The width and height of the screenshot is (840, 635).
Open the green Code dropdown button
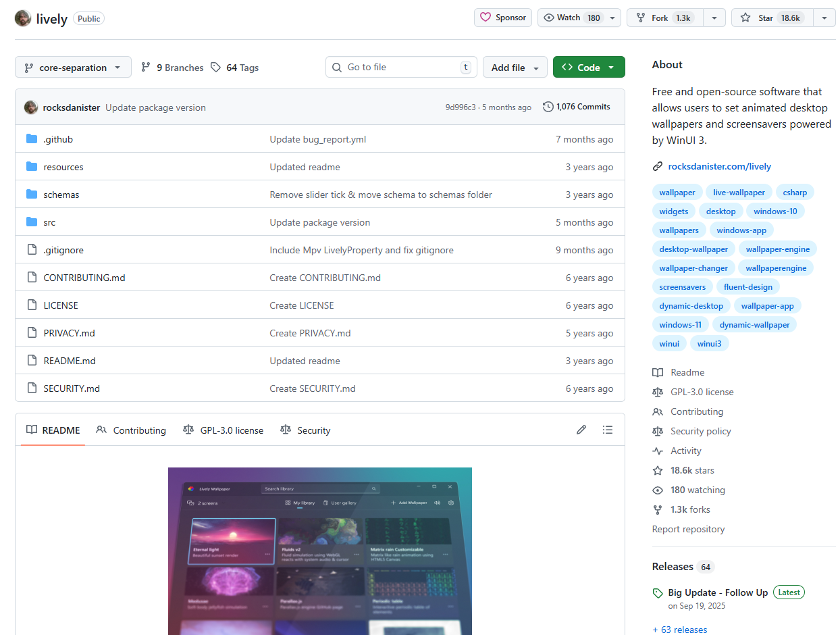(589, 68)
